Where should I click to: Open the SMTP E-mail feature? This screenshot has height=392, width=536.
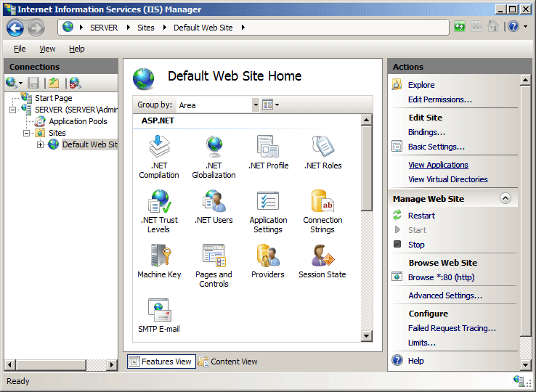coord(159,316)
